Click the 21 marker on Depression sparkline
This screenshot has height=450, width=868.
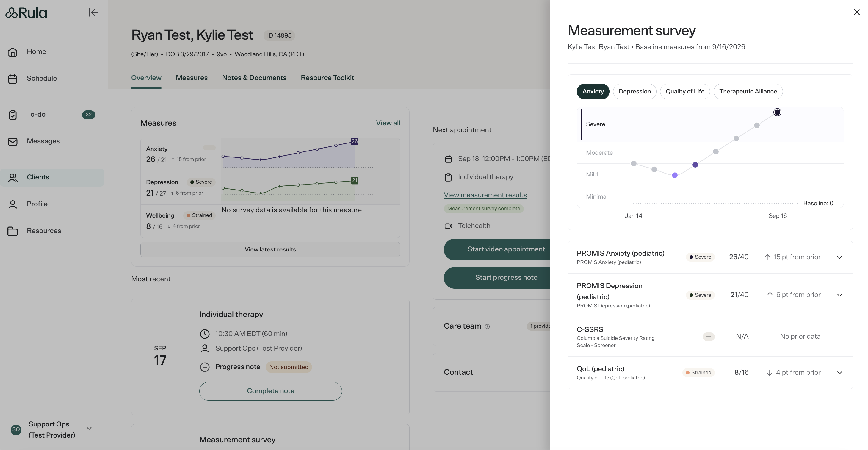pyautogui.click(x=355, y=181)
